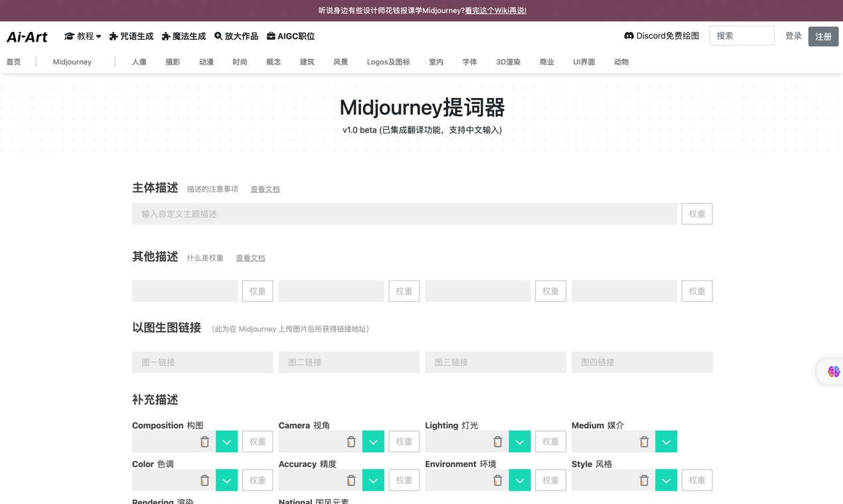Open 魔法生成 in the top navigation

[x=184, y=36]
